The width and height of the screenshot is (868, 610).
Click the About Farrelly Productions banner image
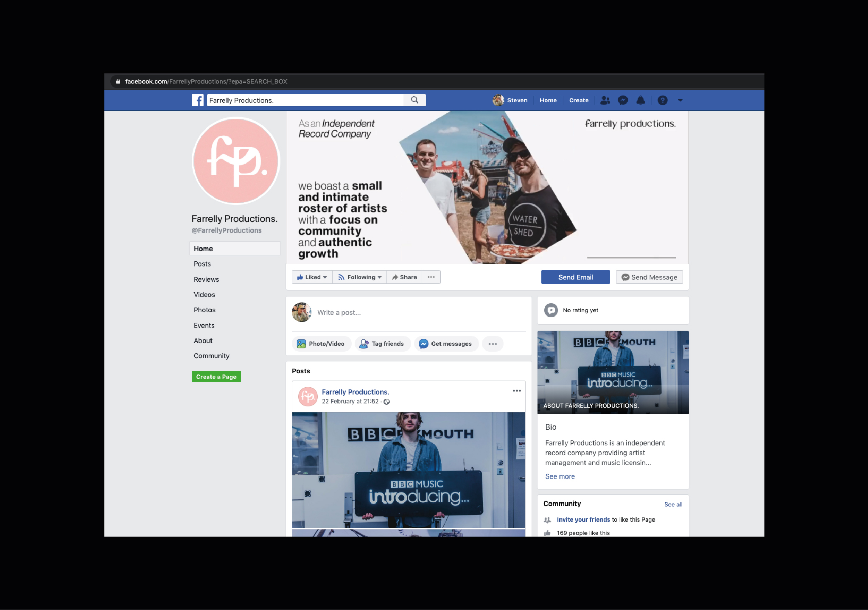(613, 372)
